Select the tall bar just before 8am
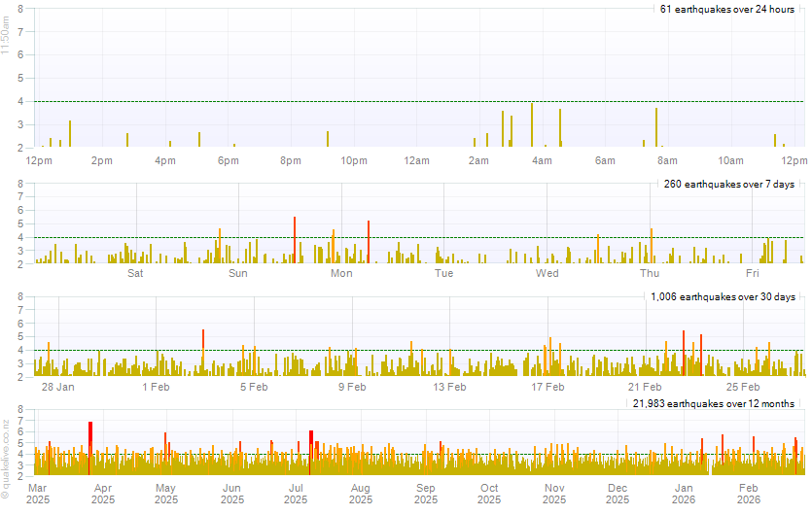The width and height of the screenshot is (812, 515). click(x=656, y=127)
